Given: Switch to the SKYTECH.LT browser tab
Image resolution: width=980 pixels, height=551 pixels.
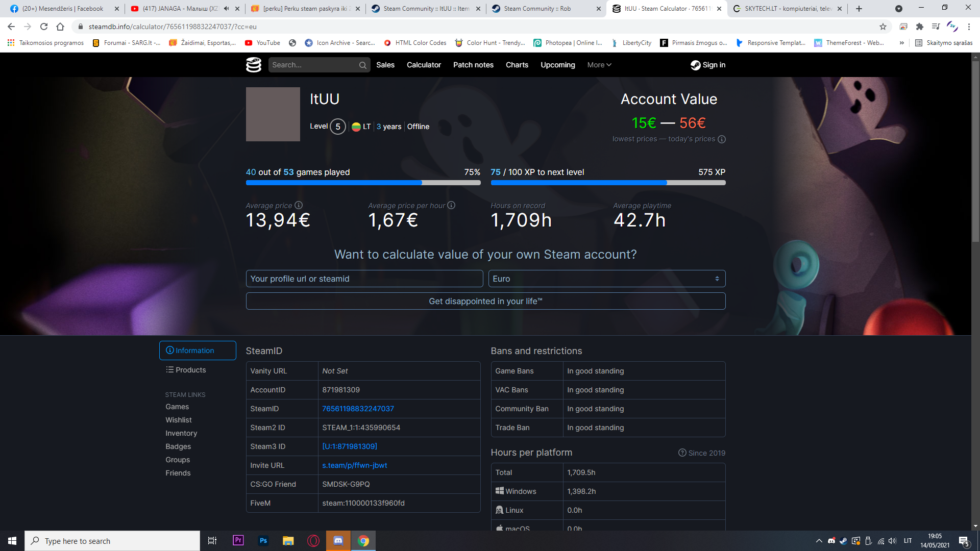Looking at the screenshot, I should pyautogui.click(x=787, y=9).
